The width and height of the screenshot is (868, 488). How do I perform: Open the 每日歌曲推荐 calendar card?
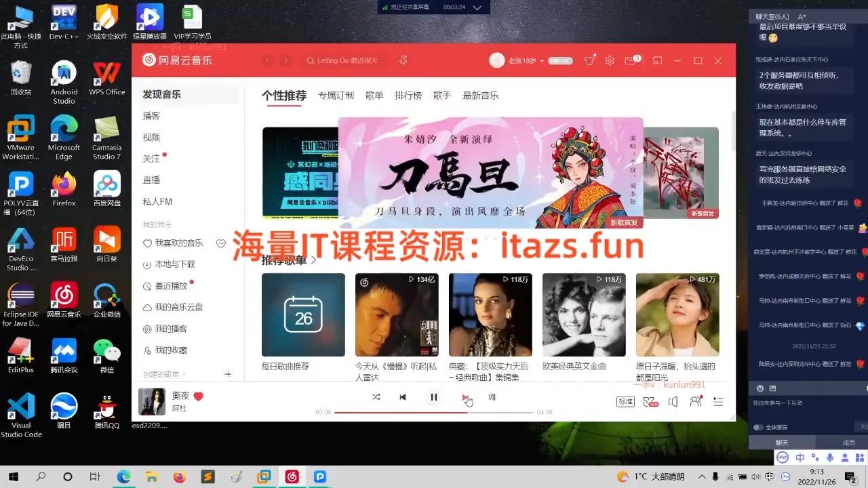[303, 314]
